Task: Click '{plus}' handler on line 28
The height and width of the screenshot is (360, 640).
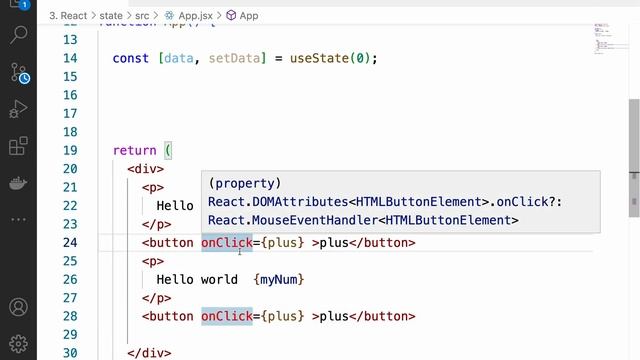Action: [x=282, y=316]
